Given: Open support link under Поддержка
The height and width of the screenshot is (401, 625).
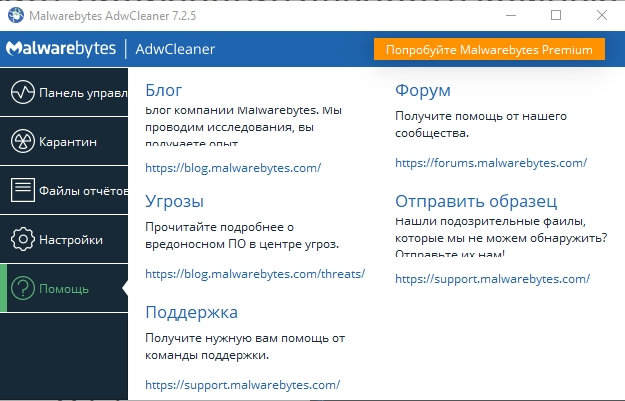Looking at the screenshot, I should pos(242,385).
